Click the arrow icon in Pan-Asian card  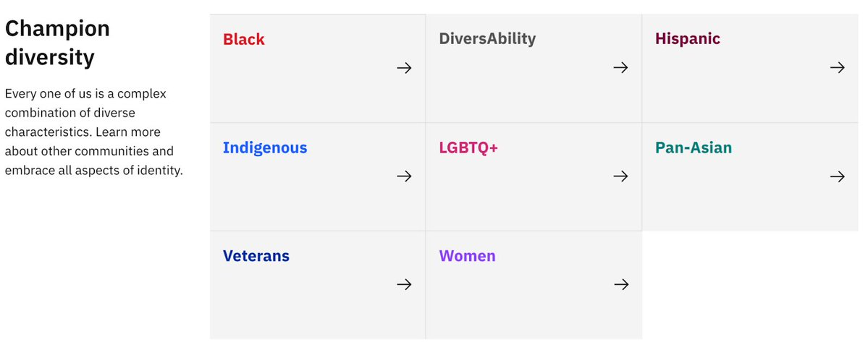pyautogui.click(x=838, y=176)
